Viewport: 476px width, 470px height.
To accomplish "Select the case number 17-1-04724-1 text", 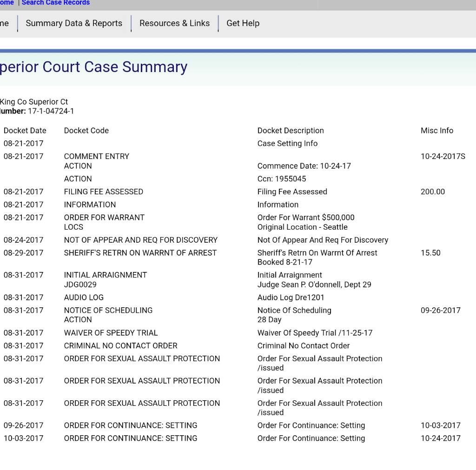I will 51,111.
